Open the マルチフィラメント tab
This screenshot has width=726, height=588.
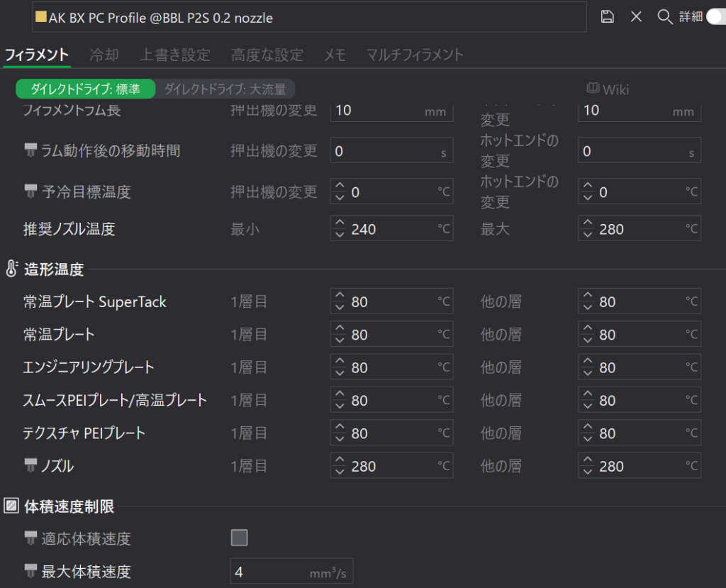click(x=415, y=55)
